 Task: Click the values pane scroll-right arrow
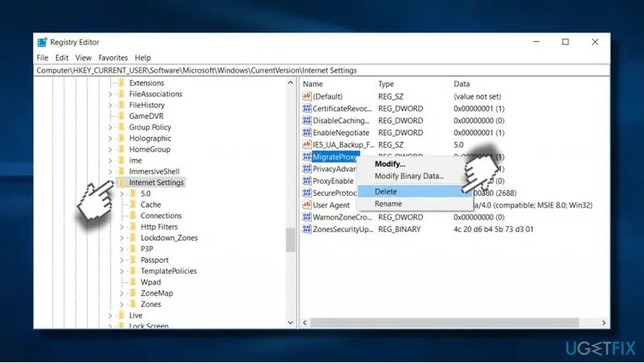[x=604, y=323]
